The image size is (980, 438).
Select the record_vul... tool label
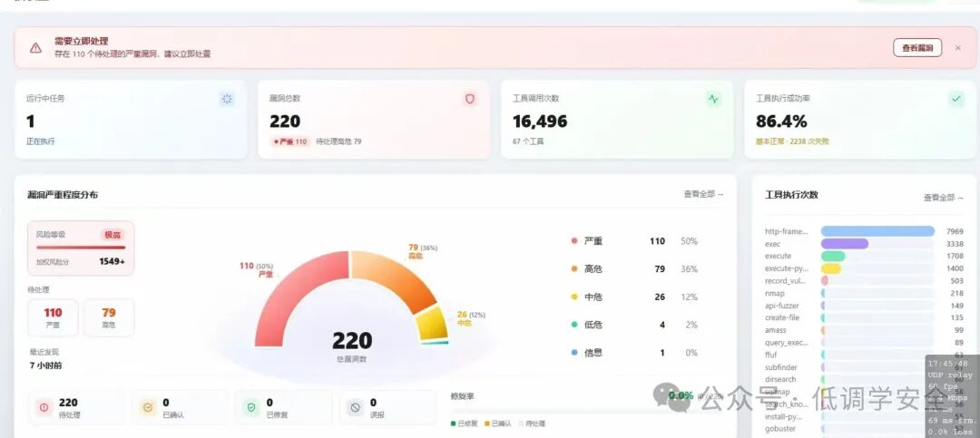coord(785,280)
